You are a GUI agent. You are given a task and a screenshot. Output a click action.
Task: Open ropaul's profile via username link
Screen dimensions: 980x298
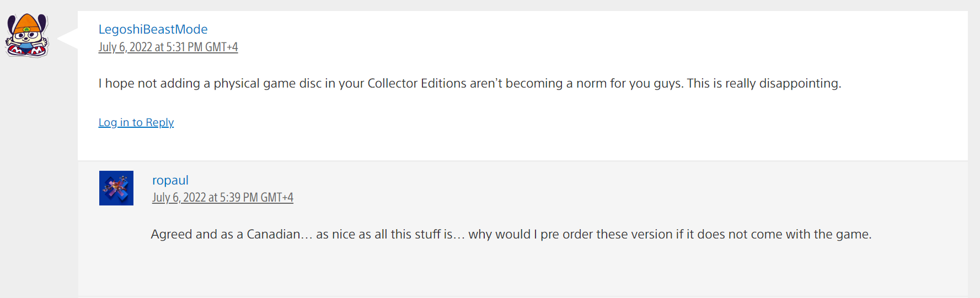[170, 180]
